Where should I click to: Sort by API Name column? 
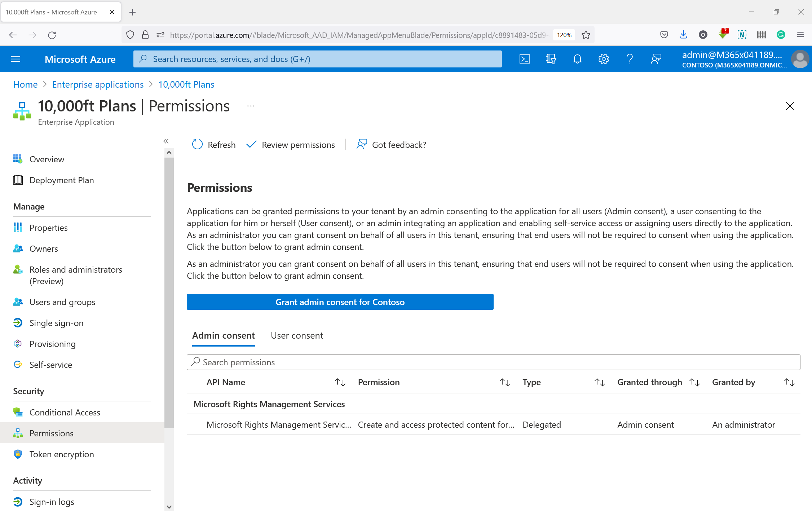coord(340,382)
